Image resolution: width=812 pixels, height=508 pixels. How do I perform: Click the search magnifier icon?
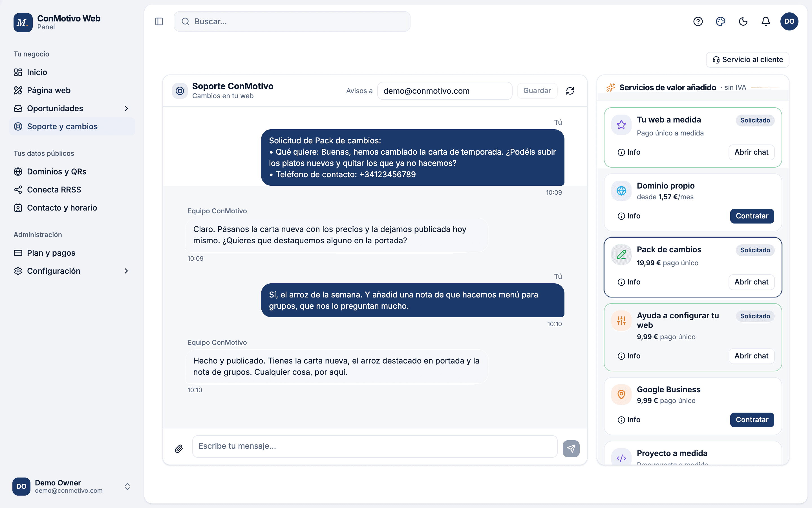point(185,21)
